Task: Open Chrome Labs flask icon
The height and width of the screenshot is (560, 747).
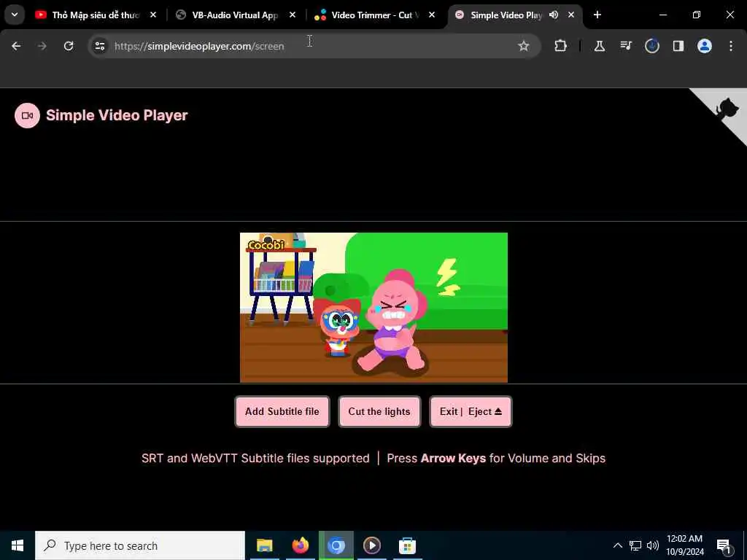Action: 600,46
